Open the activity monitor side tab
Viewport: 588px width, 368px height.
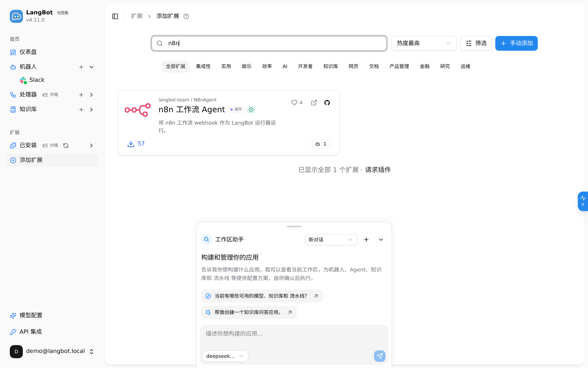[x=583, y=201]
